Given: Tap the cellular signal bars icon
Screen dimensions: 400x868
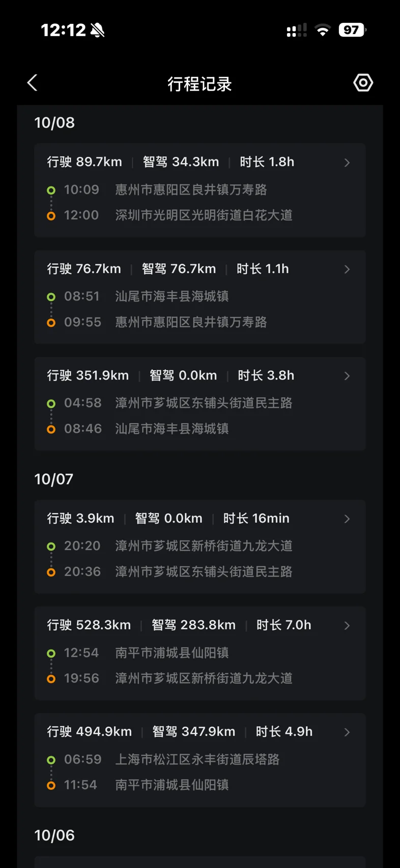Looking at the screenshot, I should pyautogui.click(x=297, y=31).
